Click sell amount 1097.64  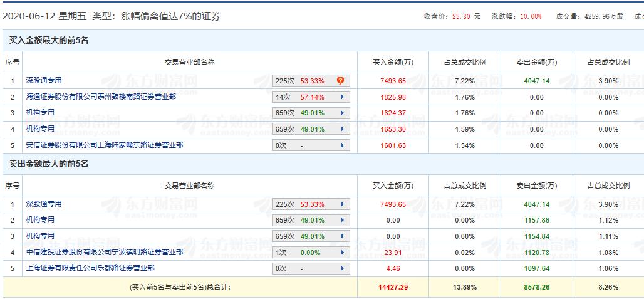click(537, 269)
